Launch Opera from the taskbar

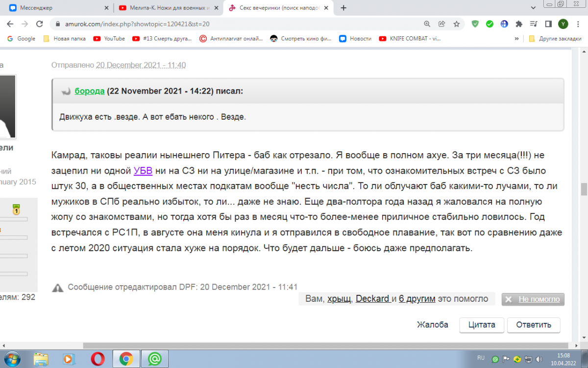(x=97, y=359)
